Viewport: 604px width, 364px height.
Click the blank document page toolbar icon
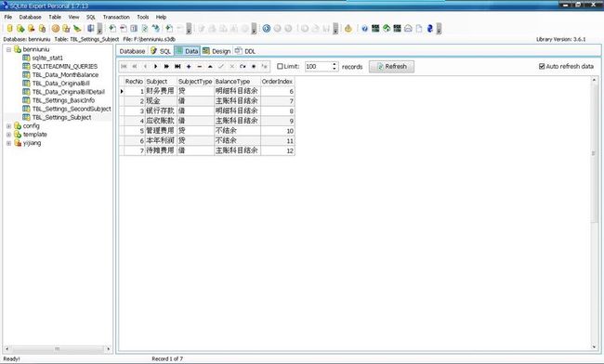(419, 29)
